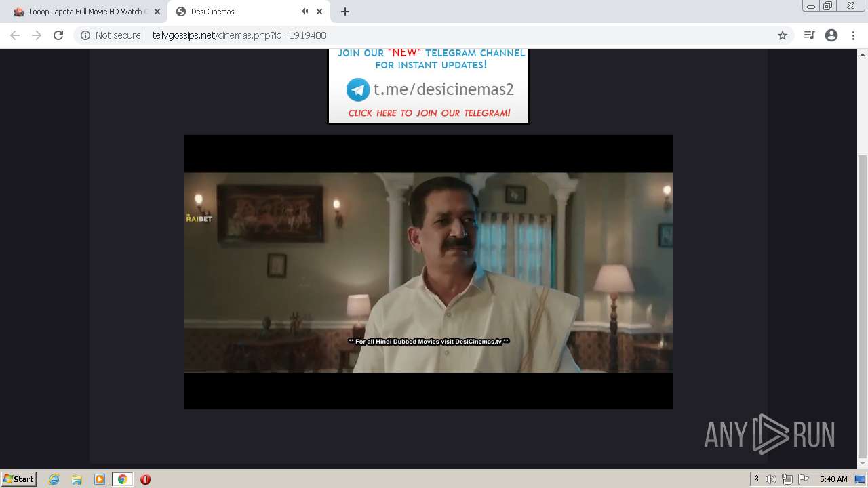Open the Action Center flag icon
This screenshot has width=868, height=488.
click(804, 479)
